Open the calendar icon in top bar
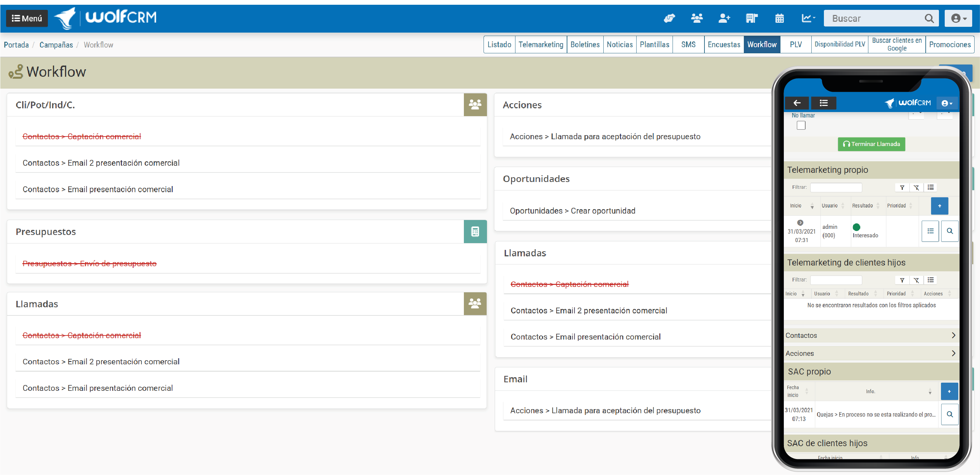Image resolution: width=980 pixels, height=475 pixels. (779, 18)
